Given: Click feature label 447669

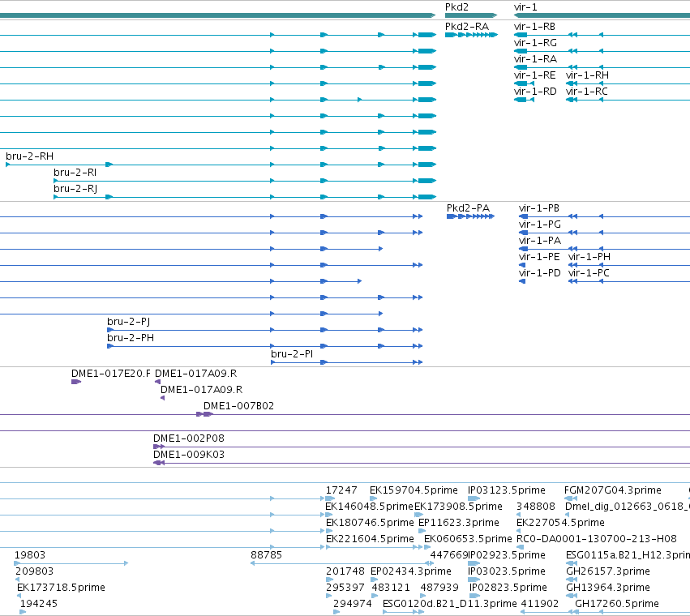Looking at the screenshot, I should (449, 556).
